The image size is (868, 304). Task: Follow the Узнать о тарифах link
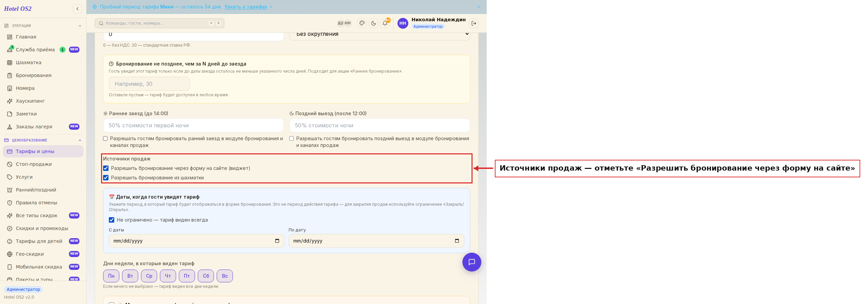(246, 7)
